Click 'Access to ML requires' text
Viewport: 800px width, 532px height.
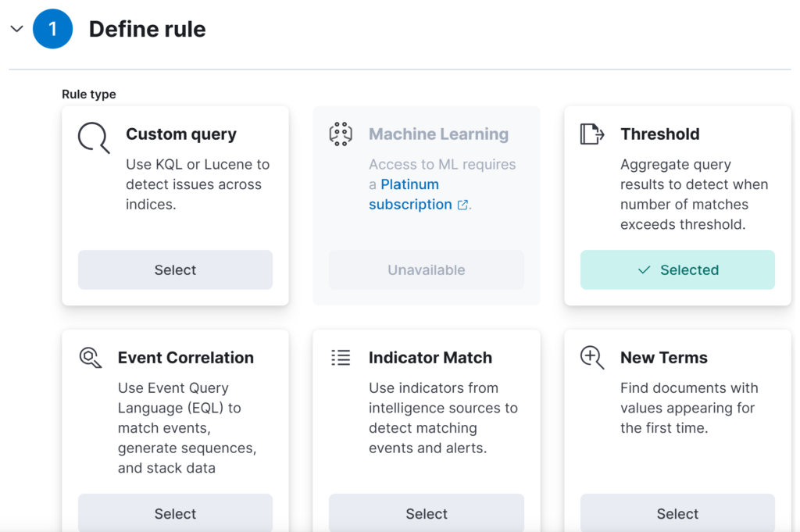[x=442, y=164]
